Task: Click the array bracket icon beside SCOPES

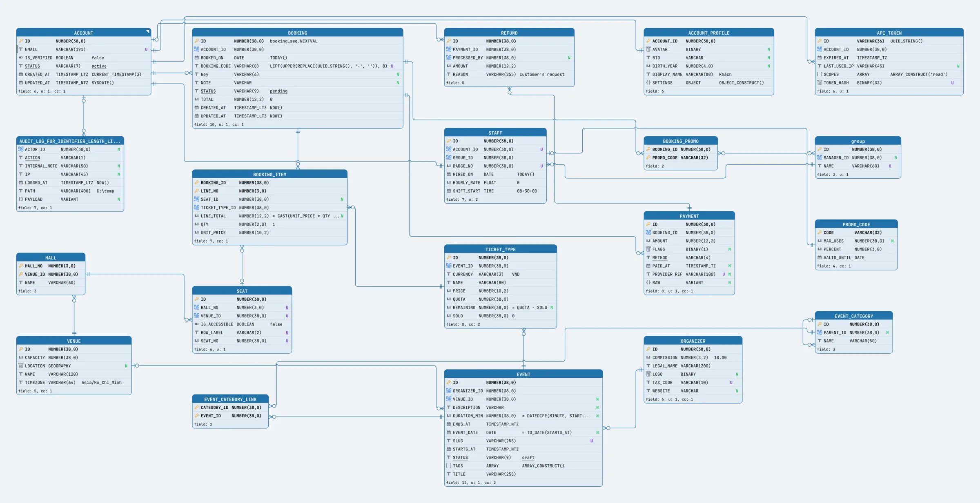Action: (819, 75)
